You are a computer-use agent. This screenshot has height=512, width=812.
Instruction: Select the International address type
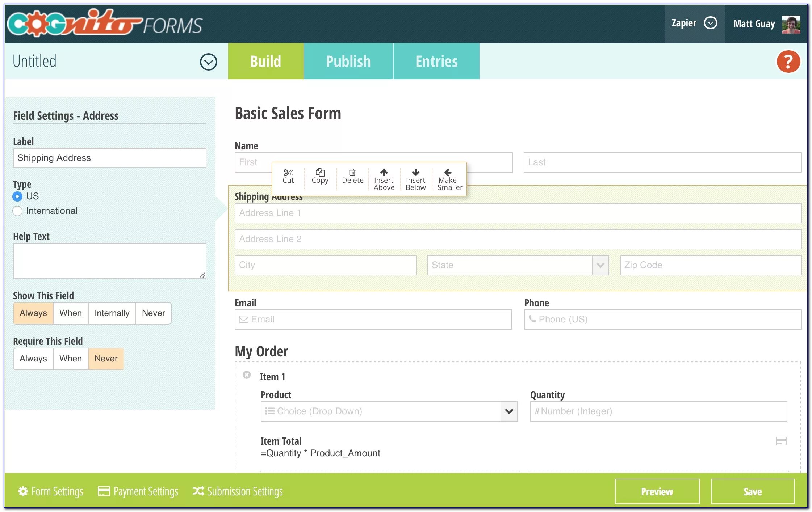coord(17,211)
